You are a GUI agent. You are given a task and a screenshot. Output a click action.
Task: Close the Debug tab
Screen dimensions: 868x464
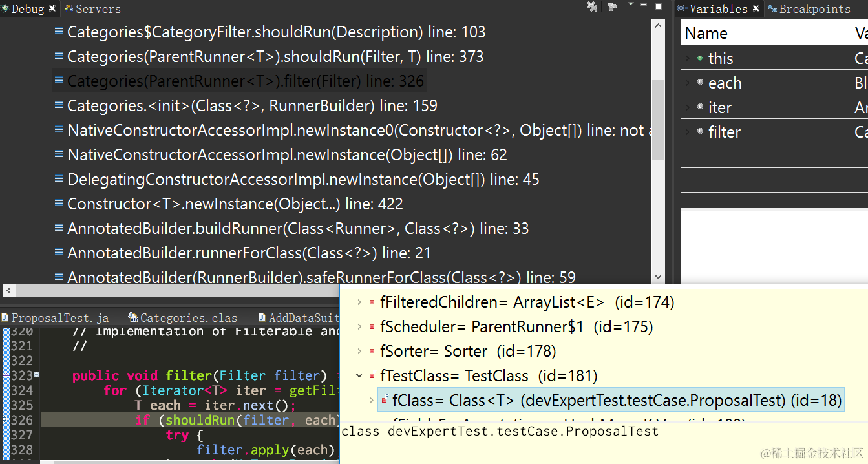click(x=52, y=9)
